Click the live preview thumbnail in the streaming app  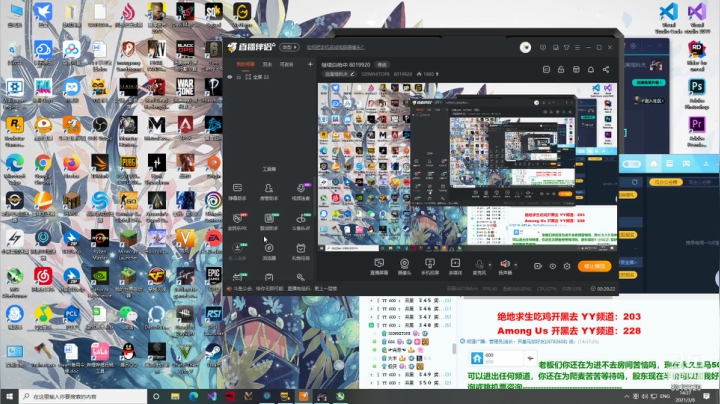click(467, 167)
